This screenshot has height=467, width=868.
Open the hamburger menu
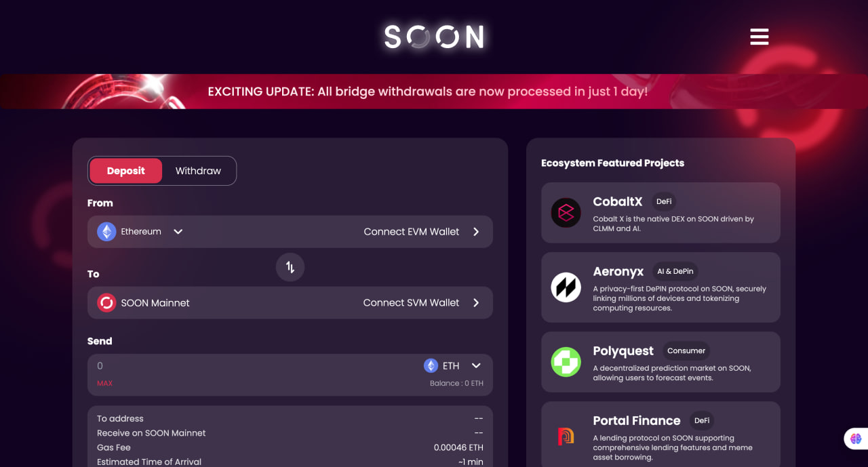click(x=759, y=37)
